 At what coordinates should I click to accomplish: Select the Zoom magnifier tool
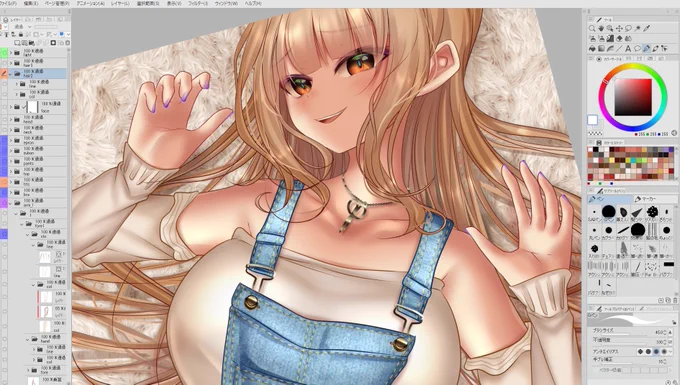pos(592,28)
